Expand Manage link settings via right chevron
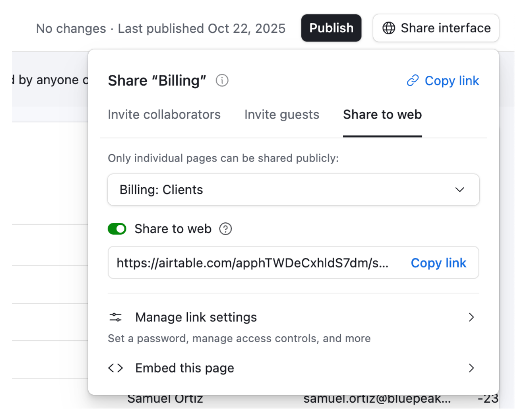Screen dimensions: 526x420 [471, 317]
